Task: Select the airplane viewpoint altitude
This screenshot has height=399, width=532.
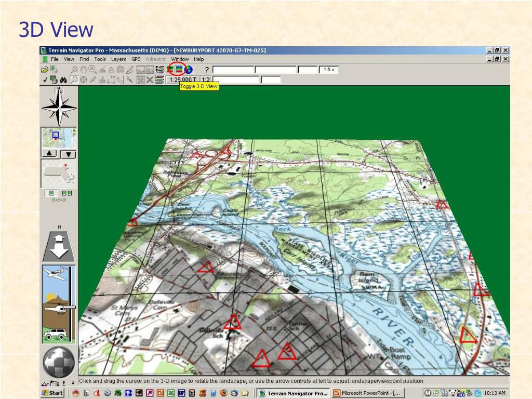Action: coord(55,273)
